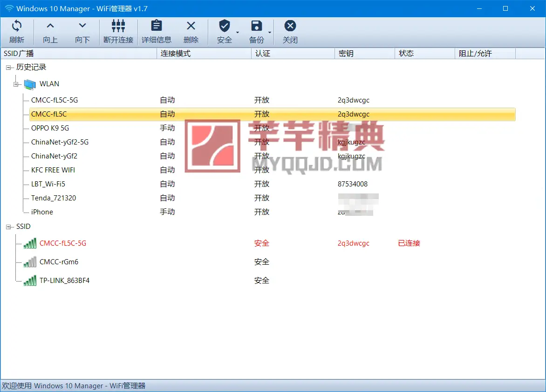Select the OPPO K9 5G entry
This screenshot has width=546, height=392.
tap(50, 128)
